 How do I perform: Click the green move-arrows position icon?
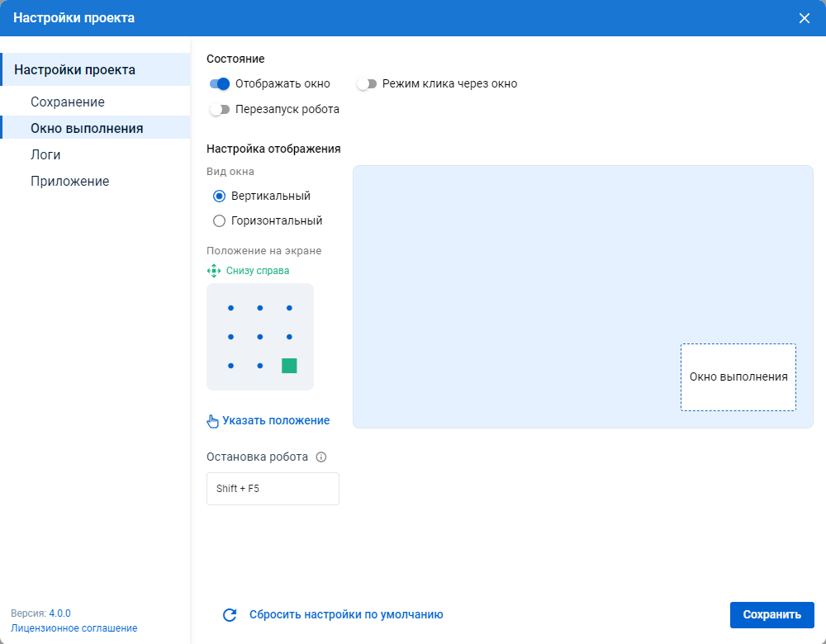tap(213, 271)
